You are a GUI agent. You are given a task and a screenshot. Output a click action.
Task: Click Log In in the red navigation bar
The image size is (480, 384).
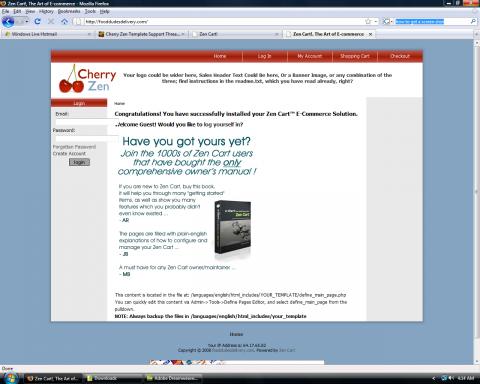(264, 56)
